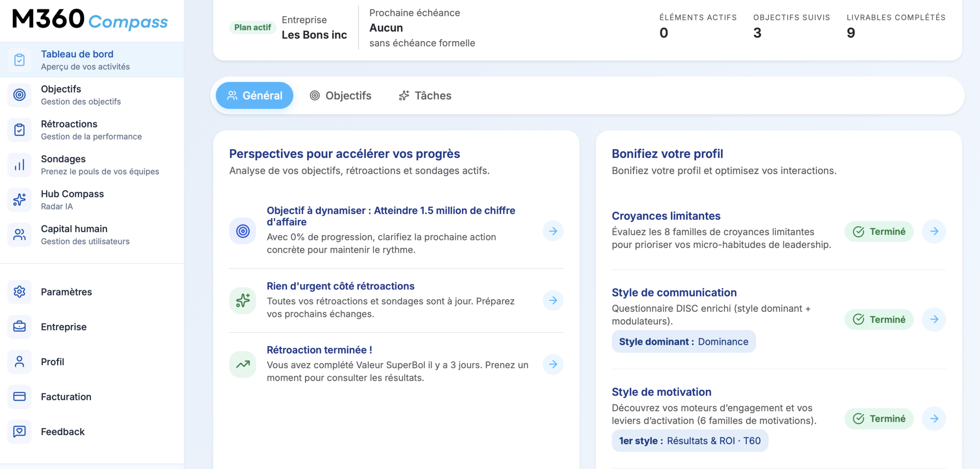
Task: Open the objectif 1.5 million de chiffre d'affaire
Action: (391, 216)
